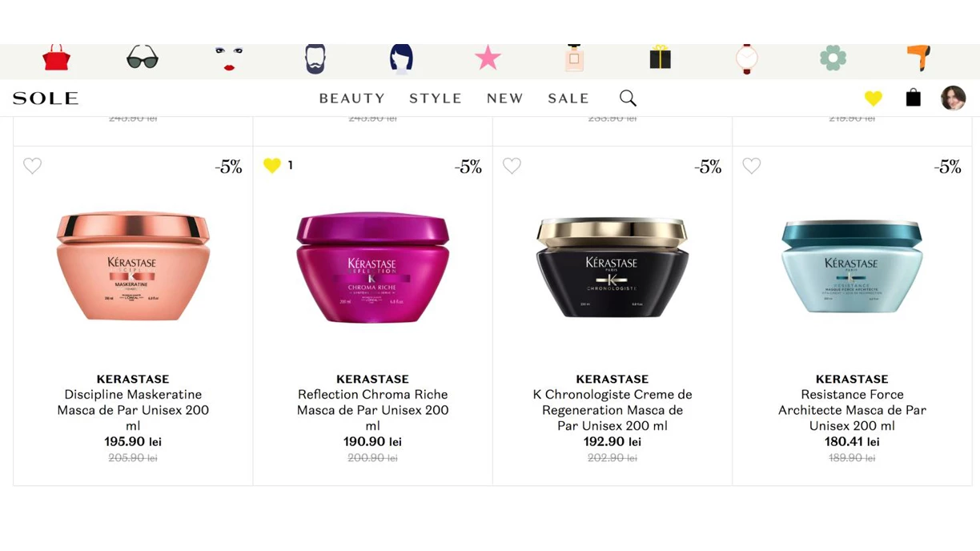Open the shopping bag cart icon
The width and height of the screenshot is (980, 551).
click(x=913, y=98)
